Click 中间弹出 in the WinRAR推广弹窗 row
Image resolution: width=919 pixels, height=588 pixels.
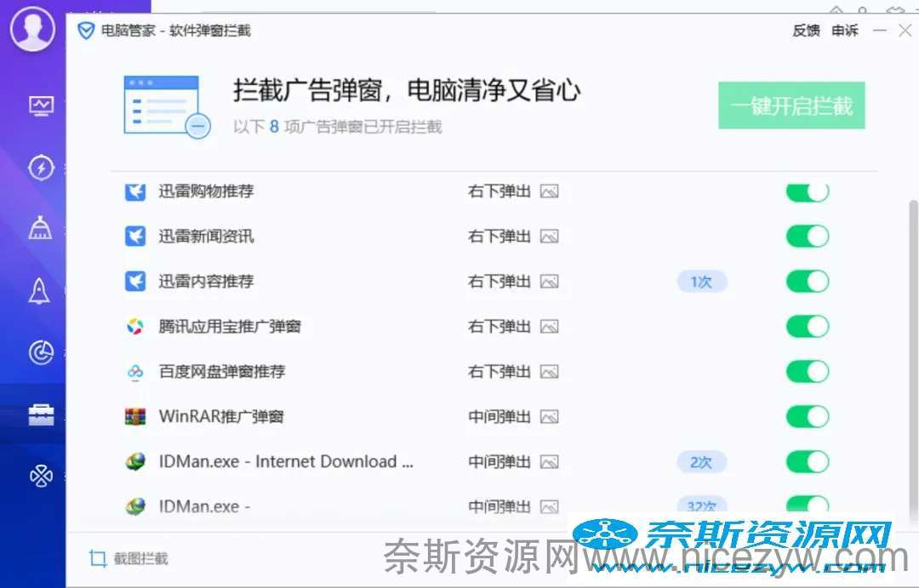pos(499,417)
